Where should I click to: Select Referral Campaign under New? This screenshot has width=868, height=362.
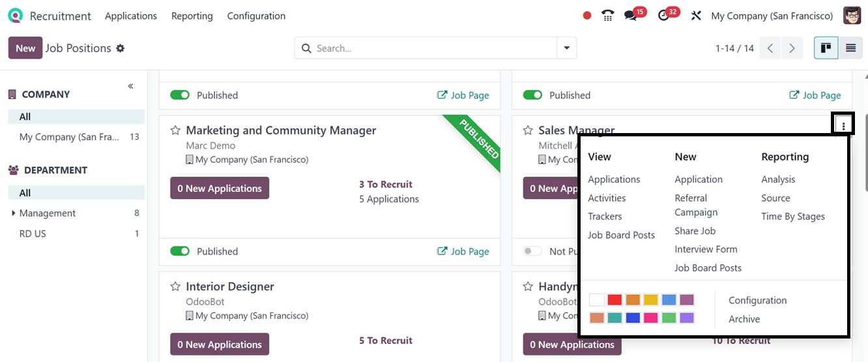696,205
